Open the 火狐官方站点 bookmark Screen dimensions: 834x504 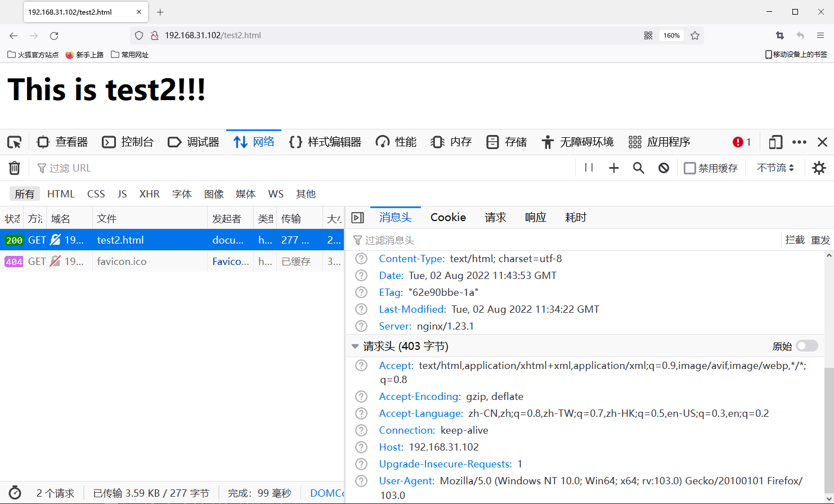tap(32, 54)
